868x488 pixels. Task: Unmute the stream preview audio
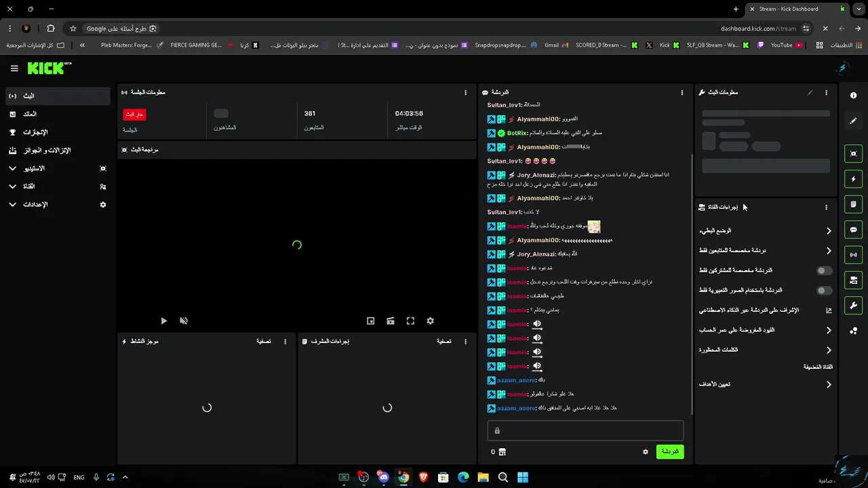pos(184,321)
